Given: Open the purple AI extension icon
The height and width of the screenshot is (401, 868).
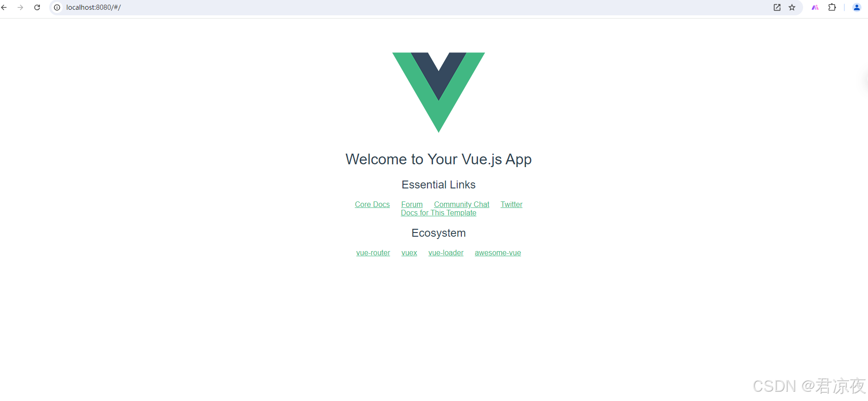Looking at the screenshot, I should coord(815,7).
